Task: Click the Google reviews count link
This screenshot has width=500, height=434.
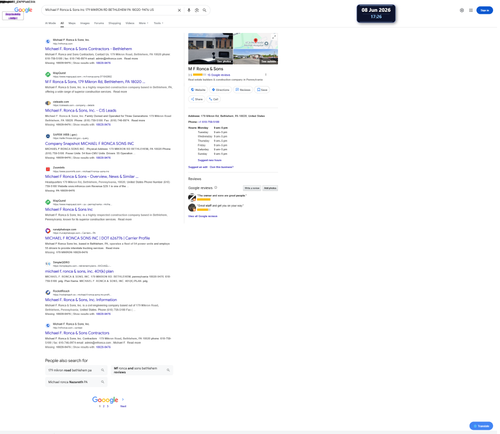Action: (219, 75)
